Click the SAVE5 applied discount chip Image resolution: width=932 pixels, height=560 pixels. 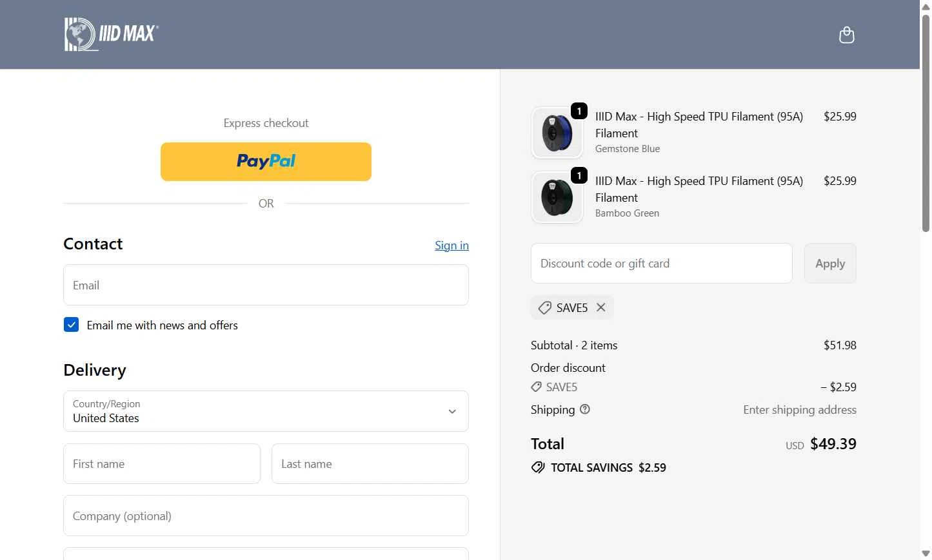pyautogui.click(x=571, y=307)
